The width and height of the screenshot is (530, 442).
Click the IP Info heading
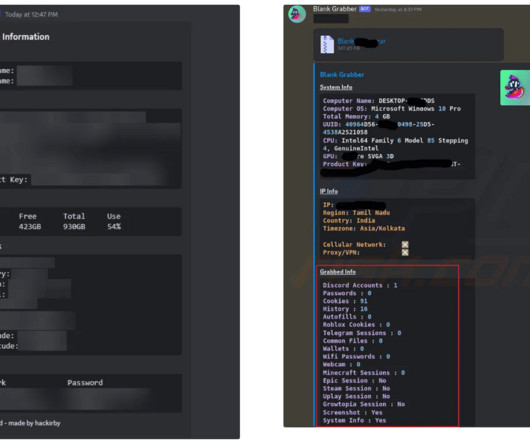[x=329, y=191]
